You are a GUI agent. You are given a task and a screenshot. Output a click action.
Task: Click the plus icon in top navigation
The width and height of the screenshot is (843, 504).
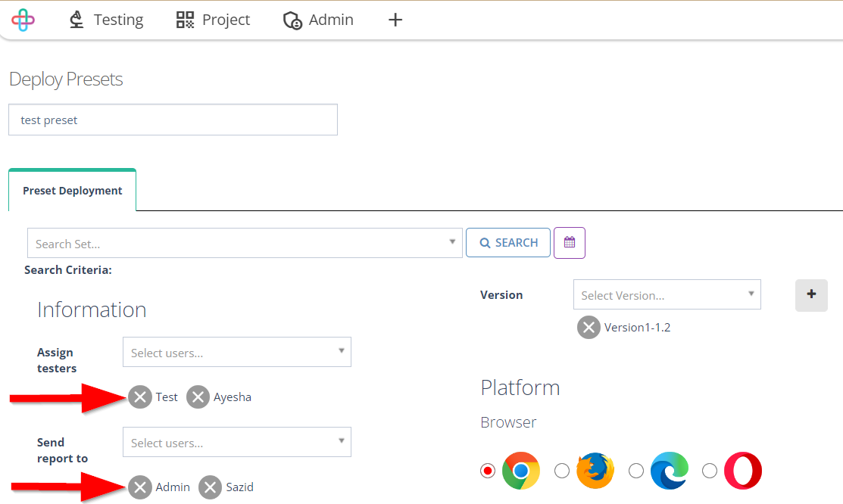tap(395, 20)
